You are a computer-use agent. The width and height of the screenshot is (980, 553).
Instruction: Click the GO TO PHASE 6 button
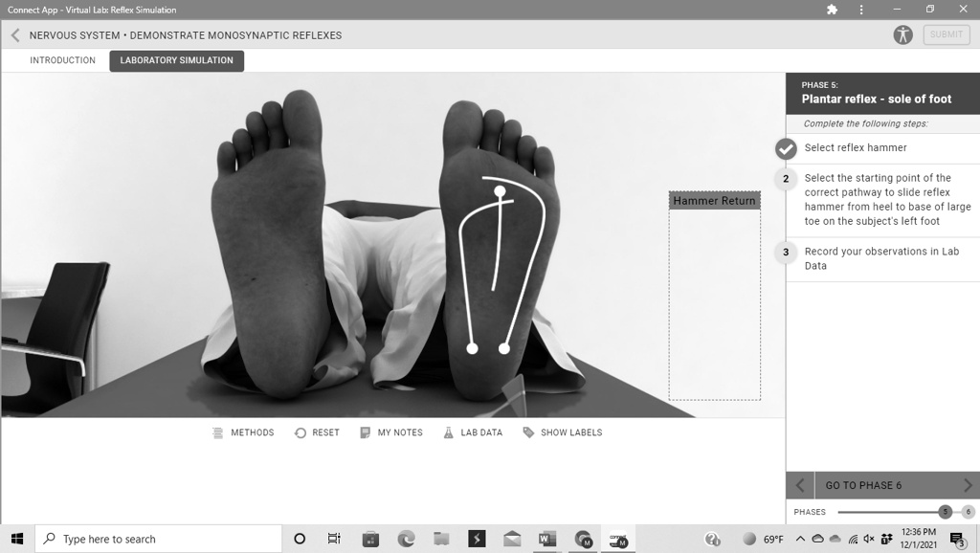(866, 485)
